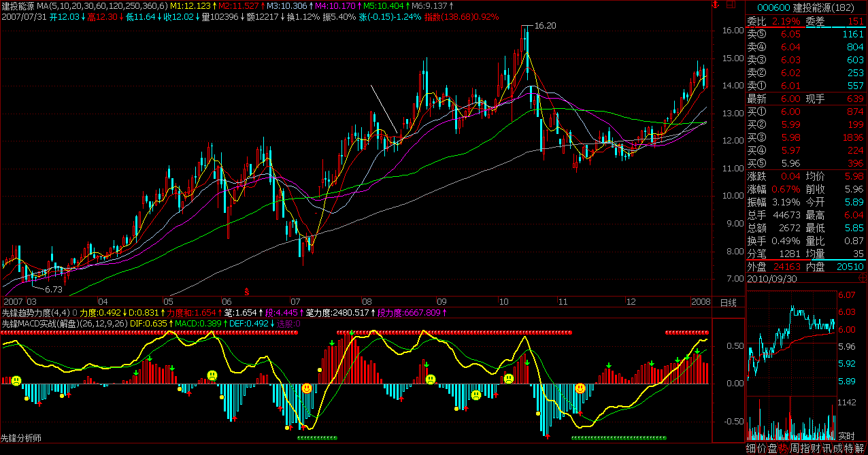Click the 6.73 low price label

coord(53,289)
